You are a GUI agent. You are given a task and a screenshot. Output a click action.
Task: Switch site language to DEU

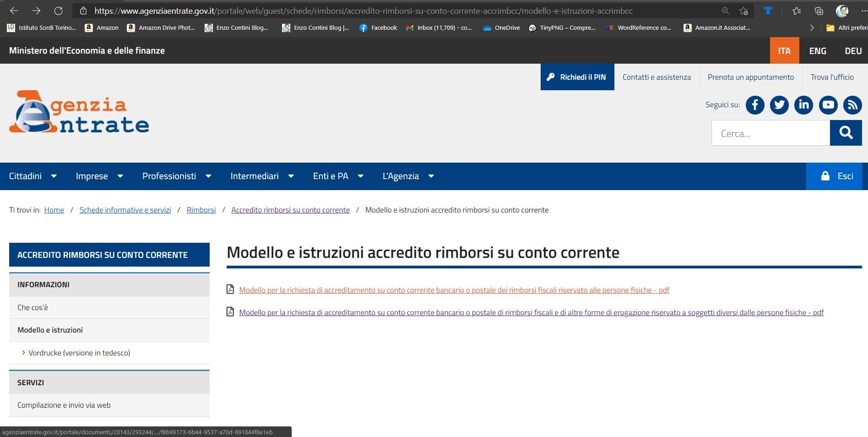pos(853,51)
